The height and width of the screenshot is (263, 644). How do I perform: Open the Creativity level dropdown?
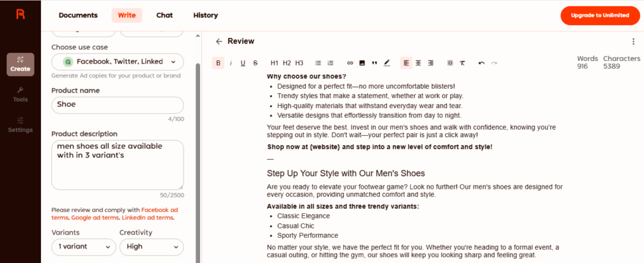click(151, 247)
